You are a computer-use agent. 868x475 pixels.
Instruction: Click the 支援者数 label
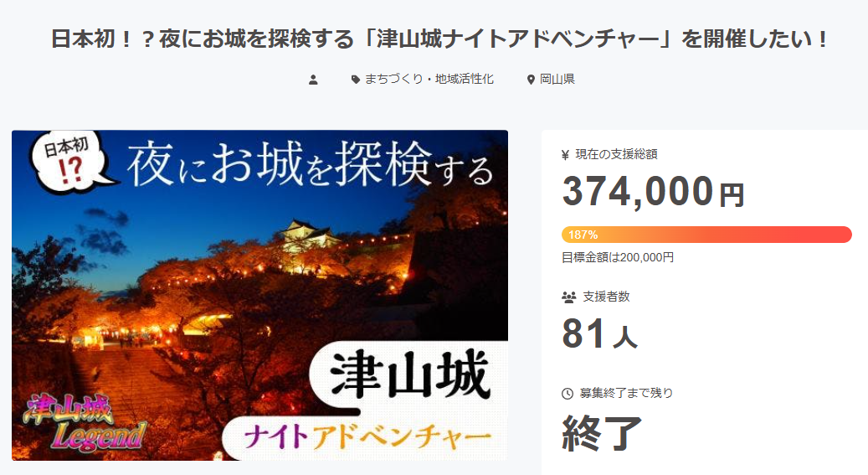(x=606, y=297)
